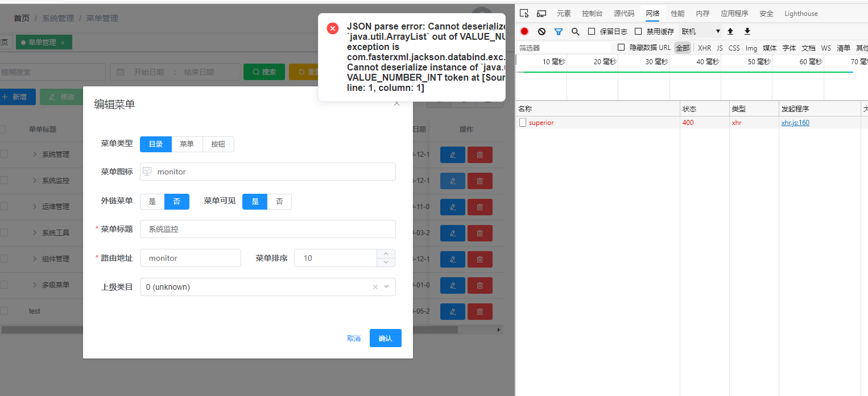Click the export HAR download arrow icon
Screen dimensions: 868x396
[747, 31]
